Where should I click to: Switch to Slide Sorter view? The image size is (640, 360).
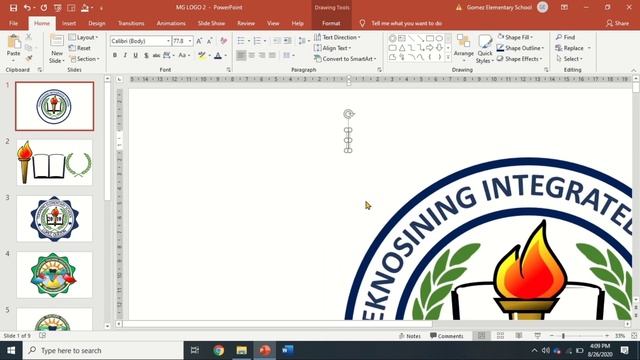[500, 336]
